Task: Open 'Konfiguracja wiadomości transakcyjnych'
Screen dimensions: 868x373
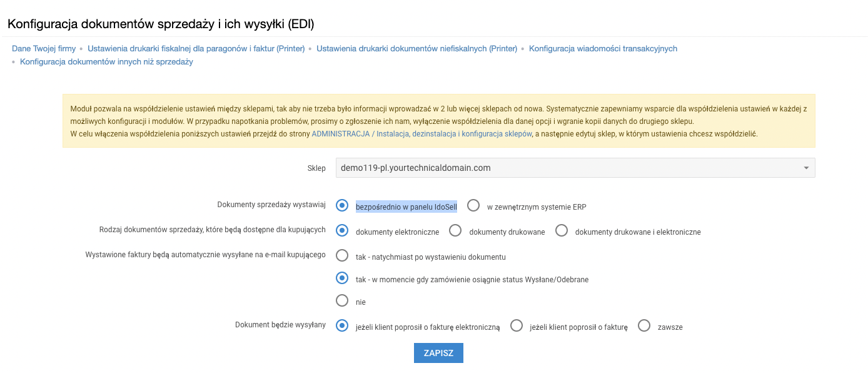Action: [x=603, y=48]
